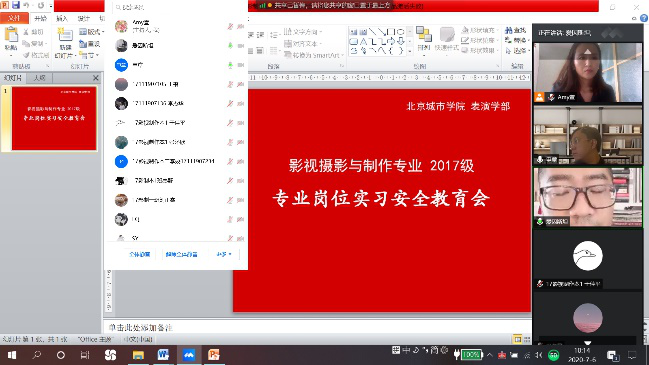Expand the shapes gallery more arrow
This screenshot has height=365, width=649.
point(410,51)
